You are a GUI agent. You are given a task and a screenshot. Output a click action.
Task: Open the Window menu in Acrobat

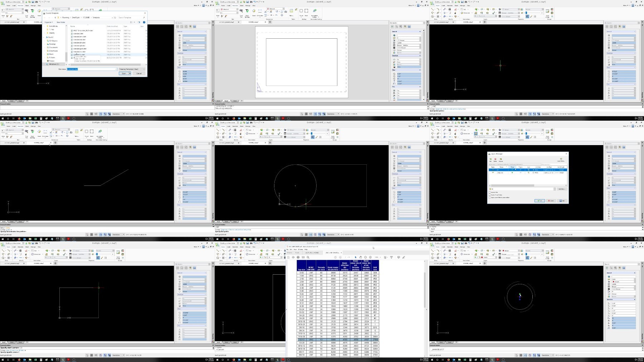coord(301,250)
